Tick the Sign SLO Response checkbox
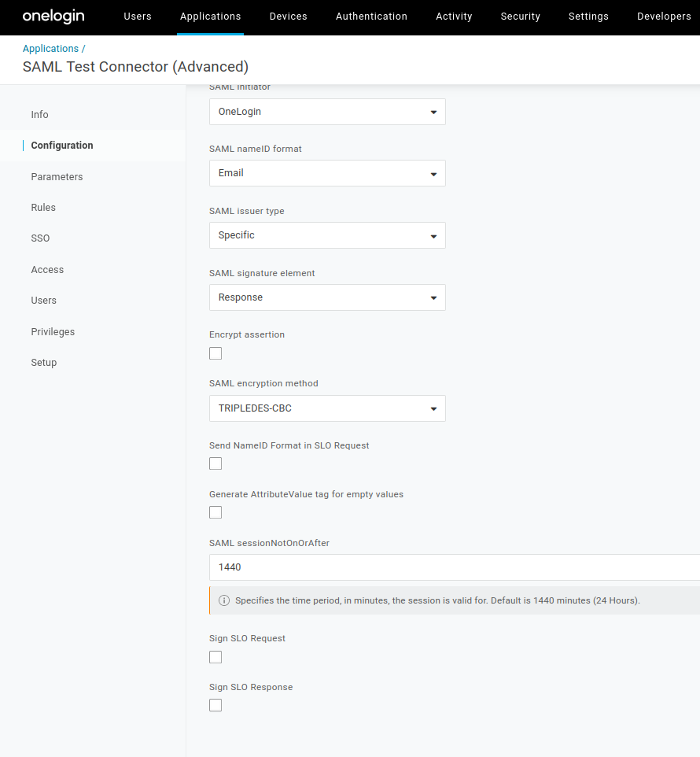This screenshot has width=700, height=757. [216, 706]
